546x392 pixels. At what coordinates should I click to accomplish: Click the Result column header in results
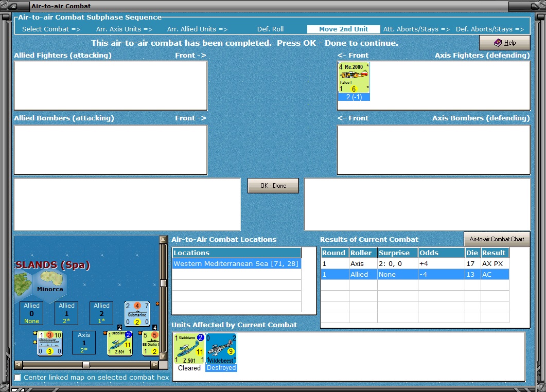coord(495,253)
